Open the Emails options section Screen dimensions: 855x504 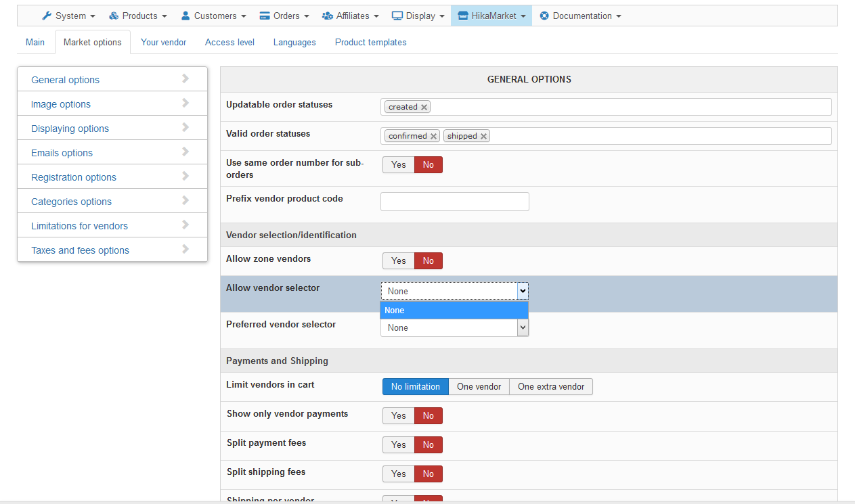coord(62,153)
